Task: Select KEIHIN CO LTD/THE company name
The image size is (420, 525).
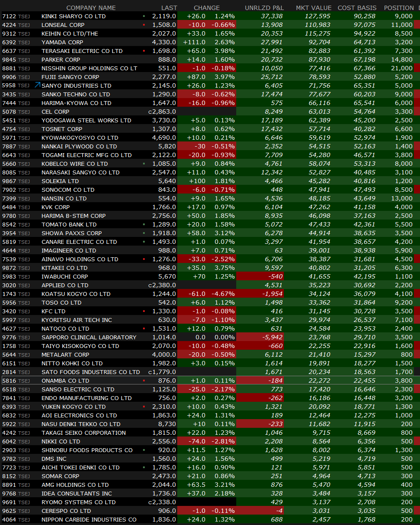Action: point(70,33)
